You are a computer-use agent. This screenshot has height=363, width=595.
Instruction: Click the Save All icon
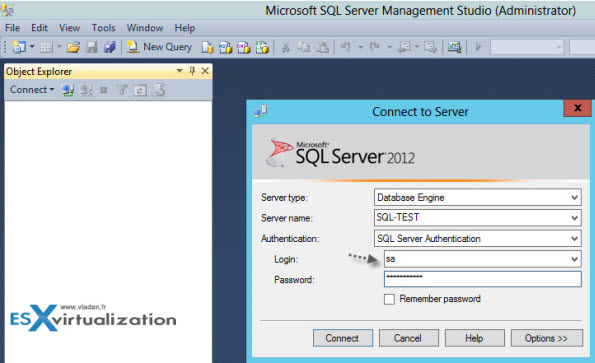point(109,47)
